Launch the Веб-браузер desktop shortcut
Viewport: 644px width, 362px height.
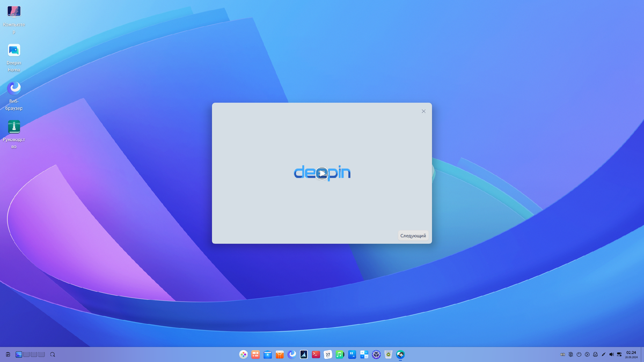click(x=14, y=96)
